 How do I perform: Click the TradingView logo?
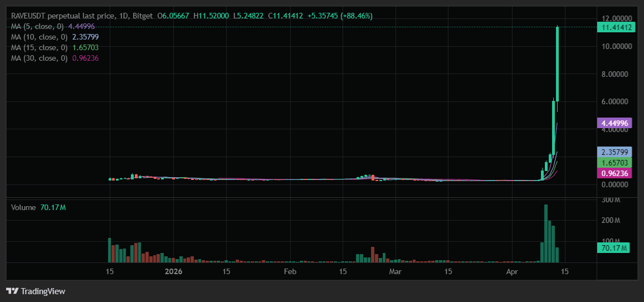coord(36,291)
